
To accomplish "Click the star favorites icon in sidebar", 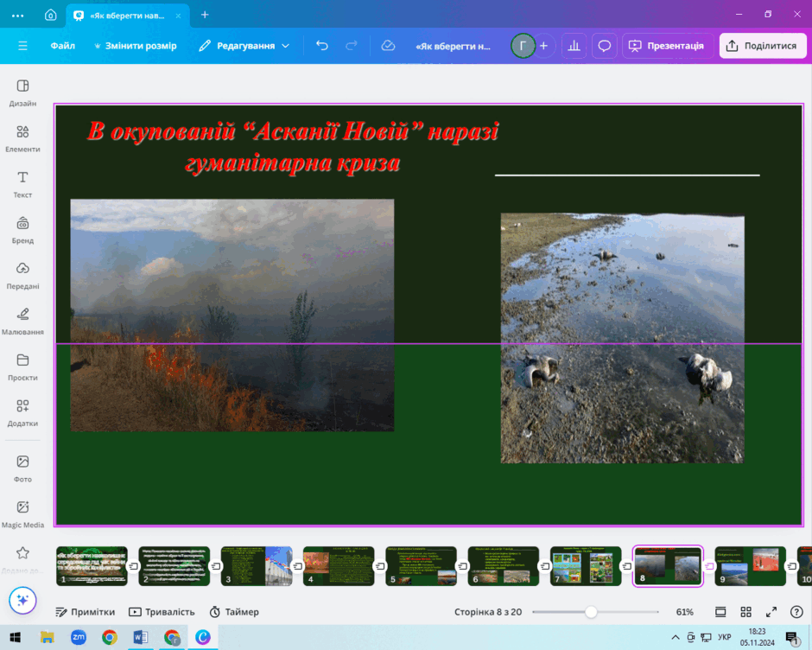I will pos(22,553).
